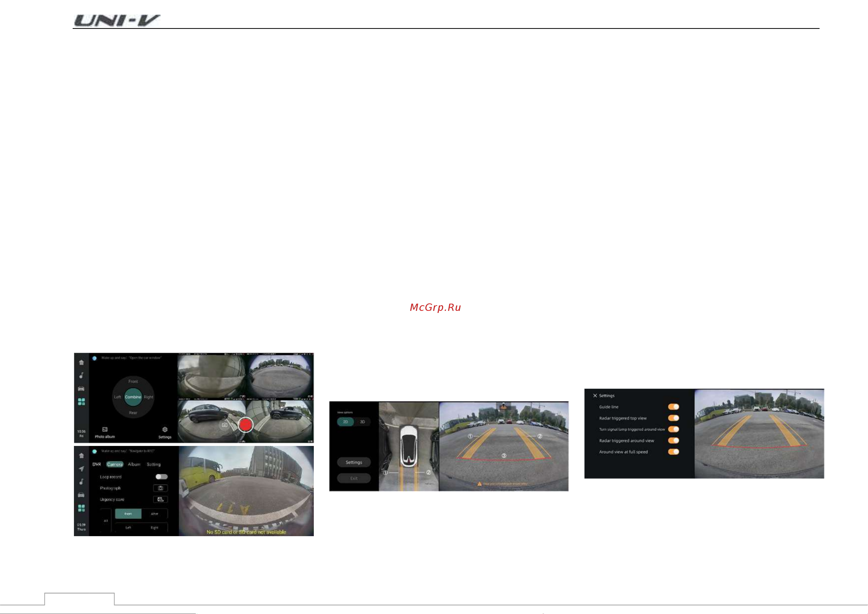The width and height of the screenshot is (868, 614).
Task: Click the McGrp.Ru link
Action: click(x=435, y=307)
